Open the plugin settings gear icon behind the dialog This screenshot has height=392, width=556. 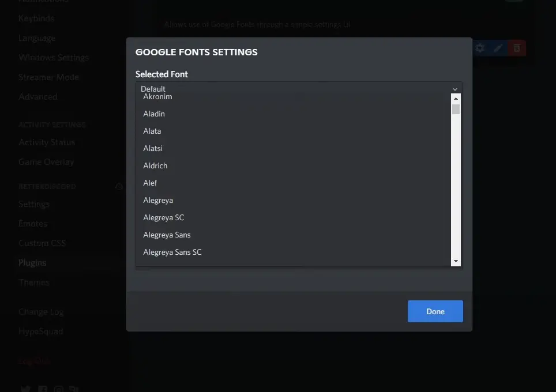pyautogui.click(x=480, y=48)
